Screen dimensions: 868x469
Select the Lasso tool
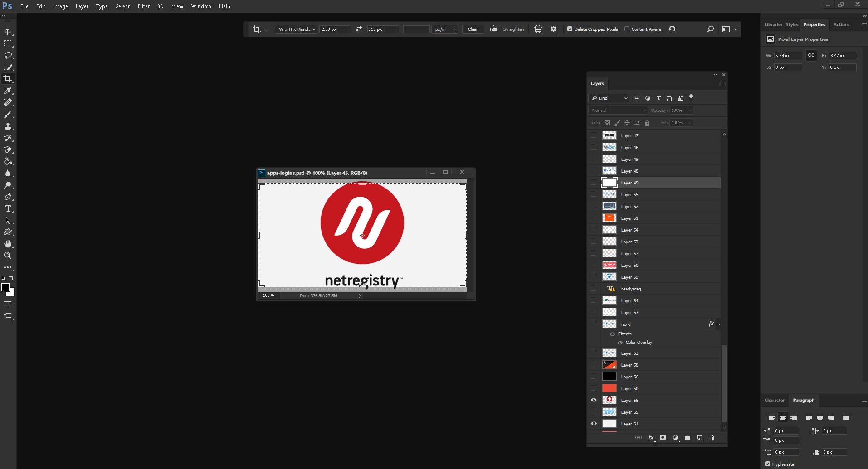[8, 55]
